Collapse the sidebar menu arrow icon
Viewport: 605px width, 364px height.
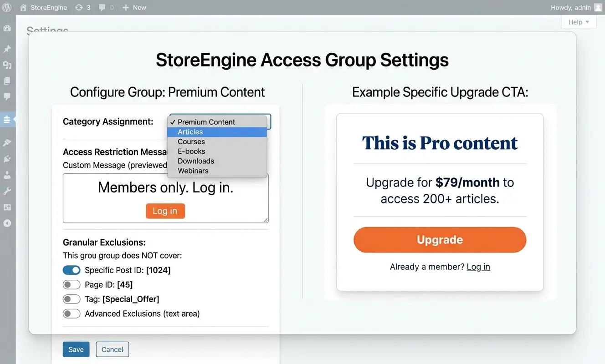[7, 223]
